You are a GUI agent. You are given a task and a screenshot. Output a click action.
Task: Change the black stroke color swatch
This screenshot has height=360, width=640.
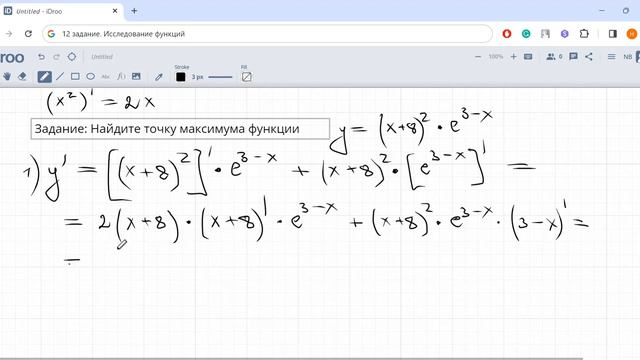pyautogui.click(x=180, y=77)
